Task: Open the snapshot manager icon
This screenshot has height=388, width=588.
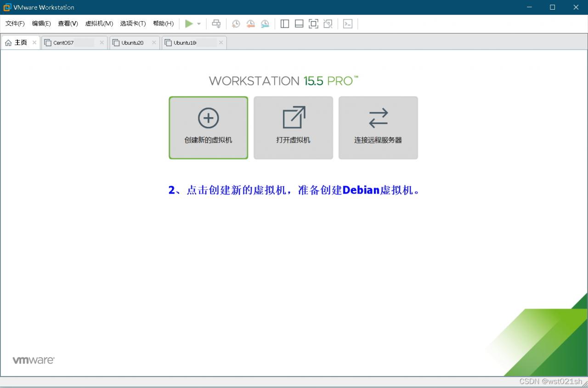Action: pyautogui.click(x=265, y=23)
